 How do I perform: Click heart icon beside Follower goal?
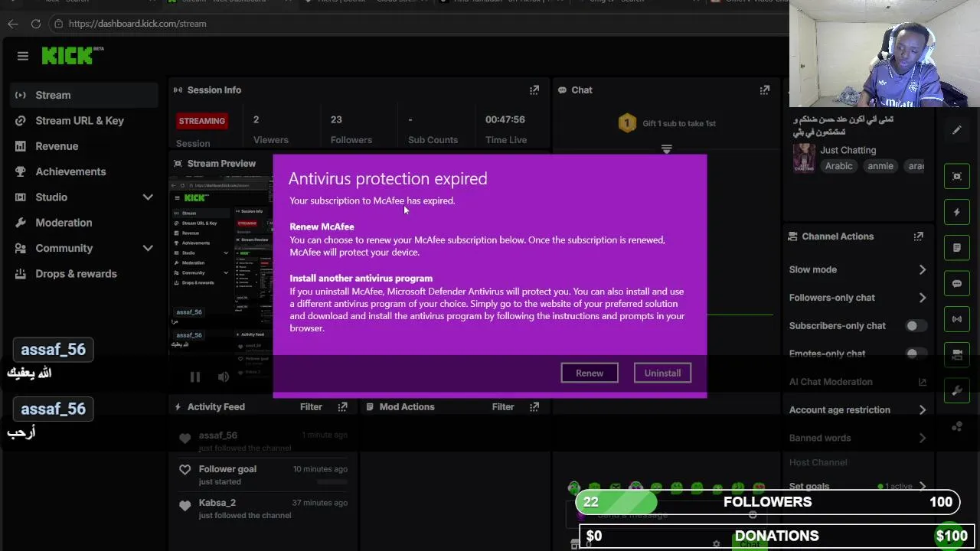click(x=185, y=470)
